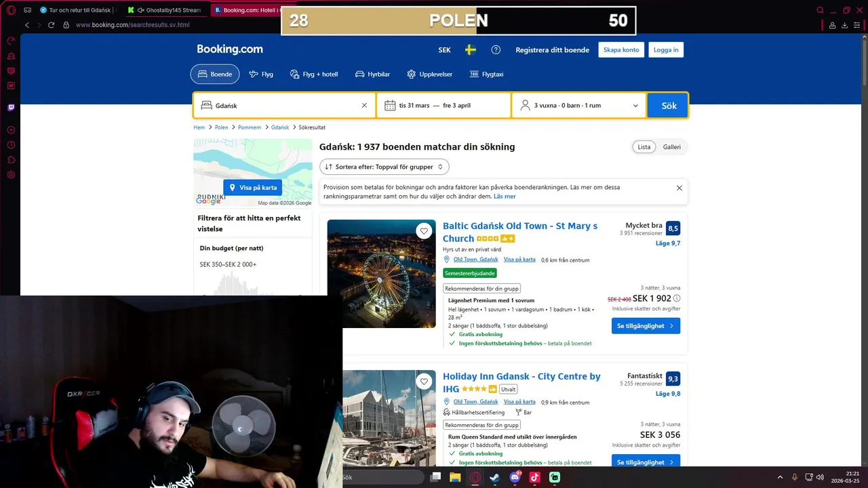This screenshot has width=868, height=488.
Task: Open TikTok from the taskbar
Action: (534, 477)
